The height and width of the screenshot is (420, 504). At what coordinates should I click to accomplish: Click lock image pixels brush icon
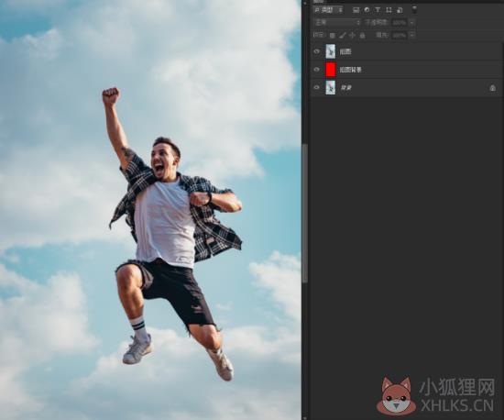tap(343, 36)
